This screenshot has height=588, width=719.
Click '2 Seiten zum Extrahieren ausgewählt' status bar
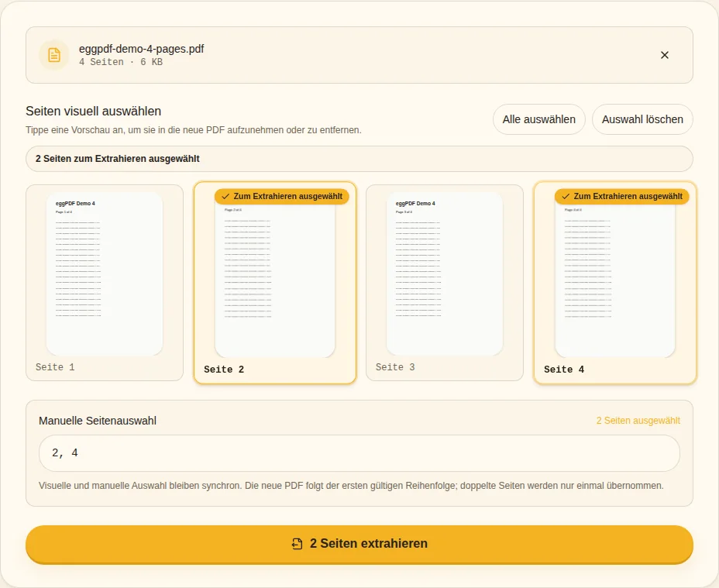(359, 159)
